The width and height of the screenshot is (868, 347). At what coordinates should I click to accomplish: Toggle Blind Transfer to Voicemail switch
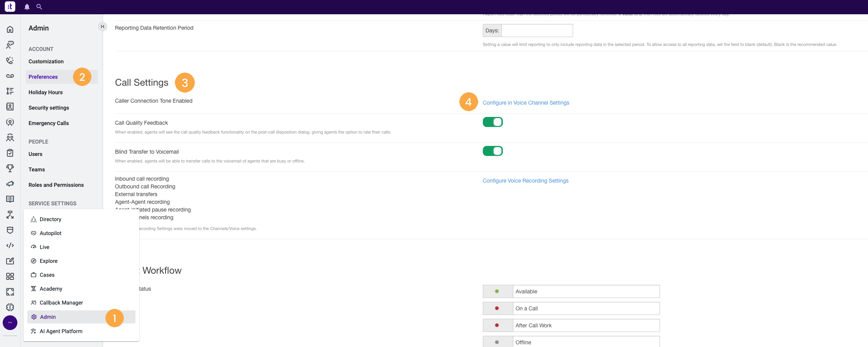pos(493,151)
